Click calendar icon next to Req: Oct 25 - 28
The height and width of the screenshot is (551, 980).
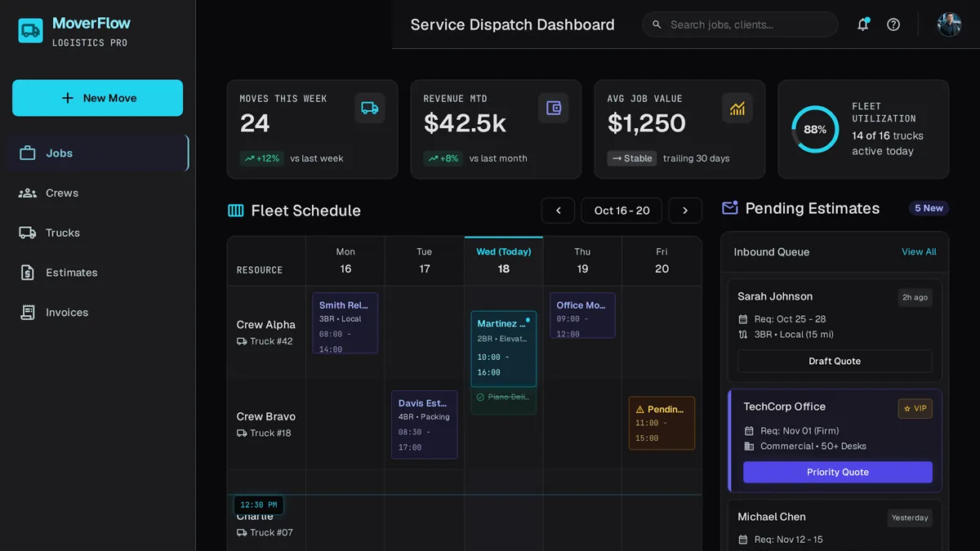tap(743, 319)
